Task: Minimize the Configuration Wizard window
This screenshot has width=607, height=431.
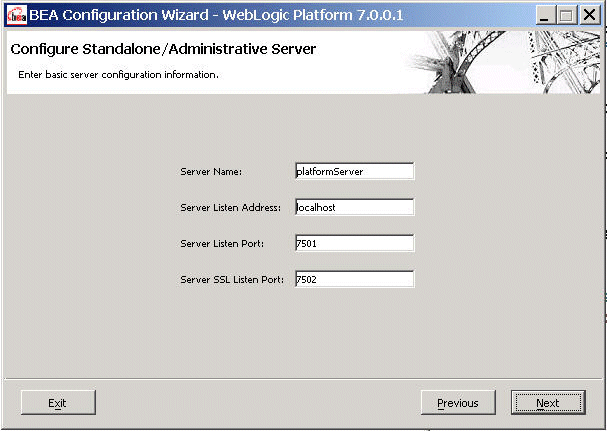Action: tap(544, 15)
